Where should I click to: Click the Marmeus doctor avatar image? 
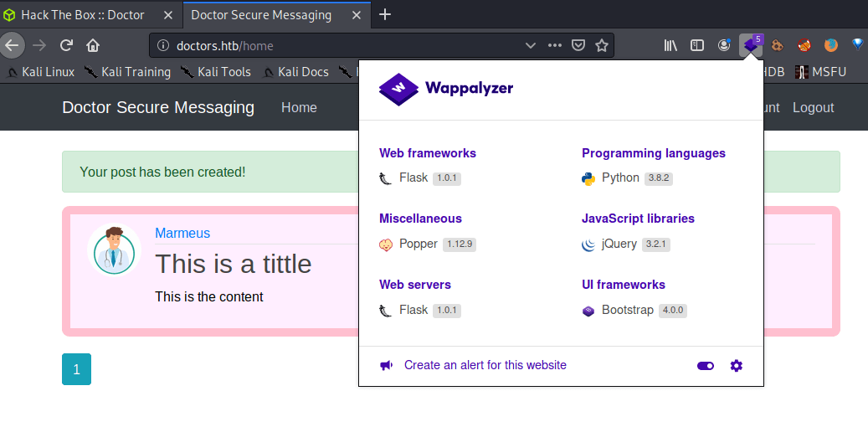pyautogui.click(x=115, y=250)
